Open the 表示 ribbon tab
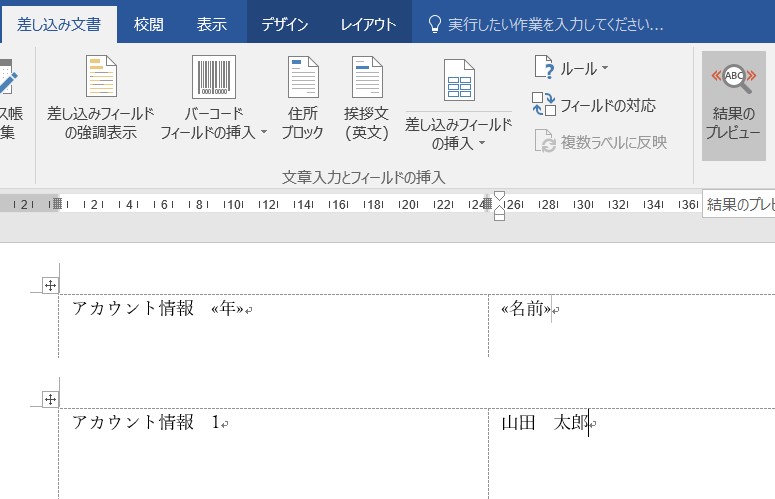The image size is (775, 499). [x=212, y=24]
